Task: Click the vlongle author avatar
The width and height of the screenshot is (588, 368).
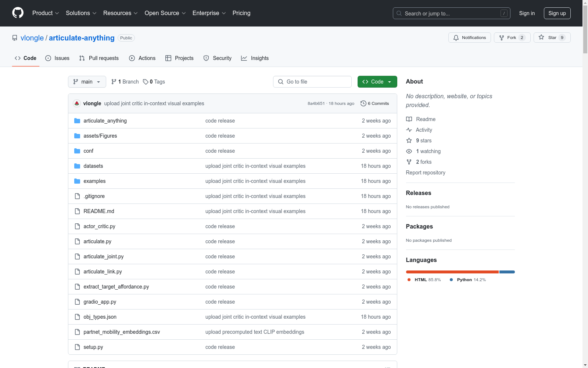Action: tap(77, 103)
